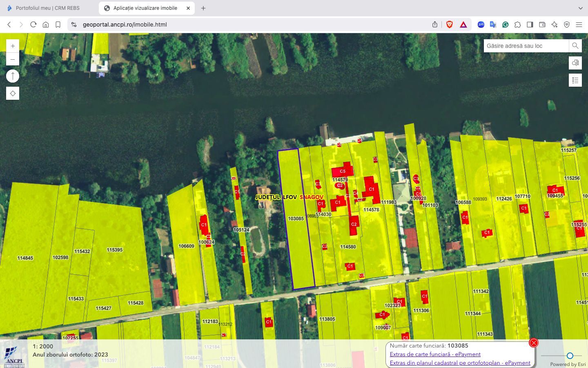Toggle the Brave Rewards triangle icon
The height and width of the screenshot is (368, 588).
463,25
